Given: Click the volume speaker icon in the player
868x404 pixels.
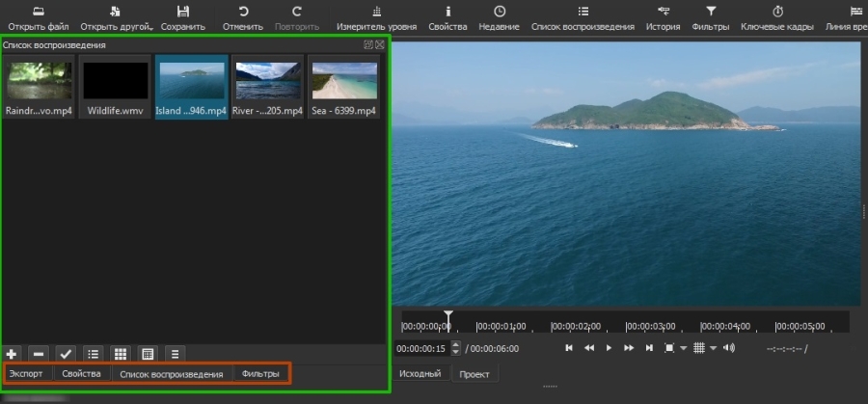Looking at the screenshot, I should pos(729,348).
